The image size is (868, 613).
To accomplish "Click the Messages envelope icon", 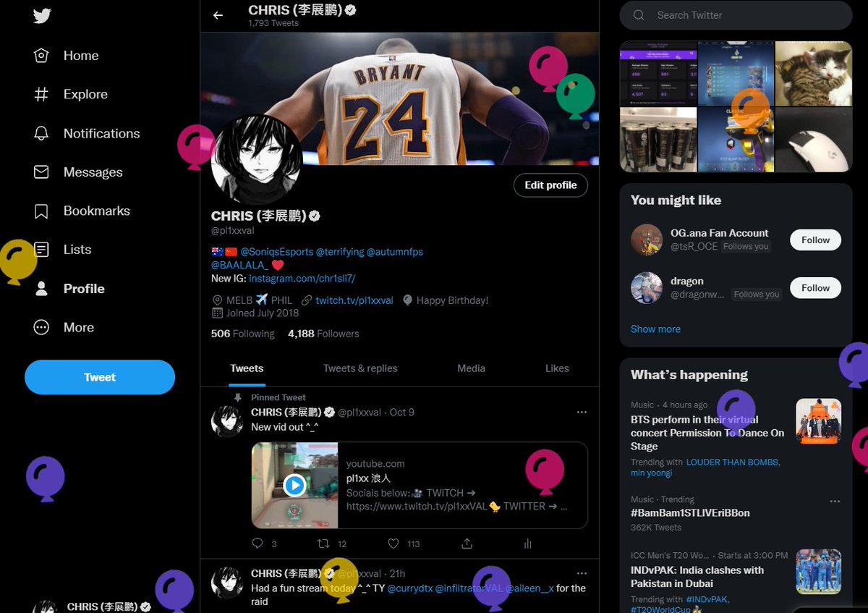I will tap(41, 172).
